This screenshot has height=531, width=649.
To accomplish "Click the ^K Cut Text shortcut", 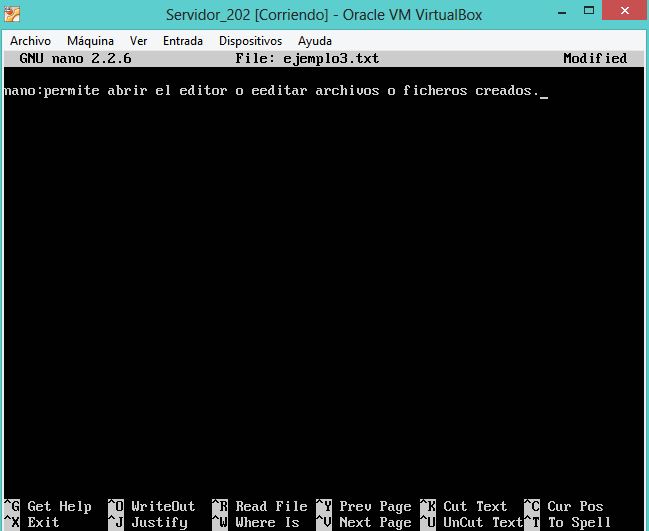I will click(464, 506).
